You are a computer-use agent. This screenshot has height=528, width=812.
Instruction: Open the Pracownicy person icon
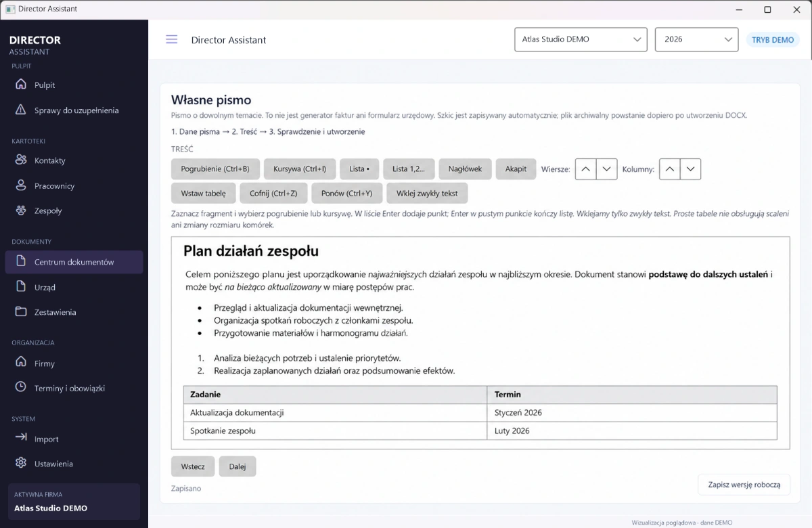[x=21, y=185]
